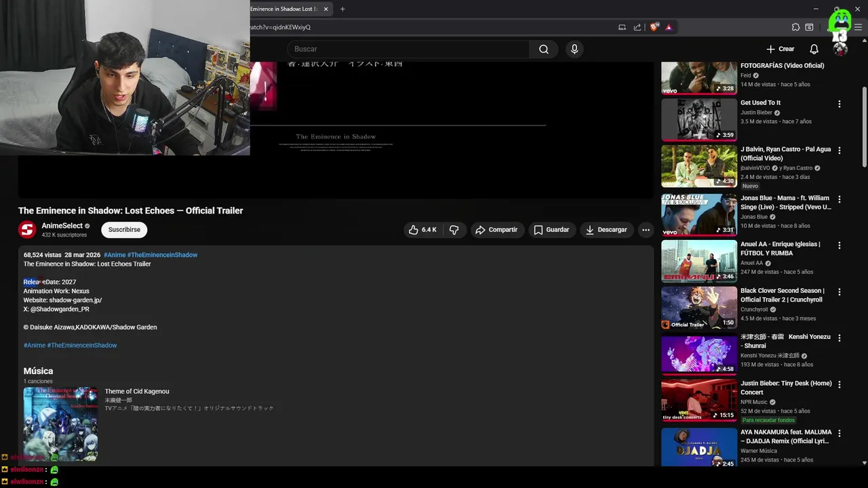Click the share page icon in address bar

coord(637,27)
